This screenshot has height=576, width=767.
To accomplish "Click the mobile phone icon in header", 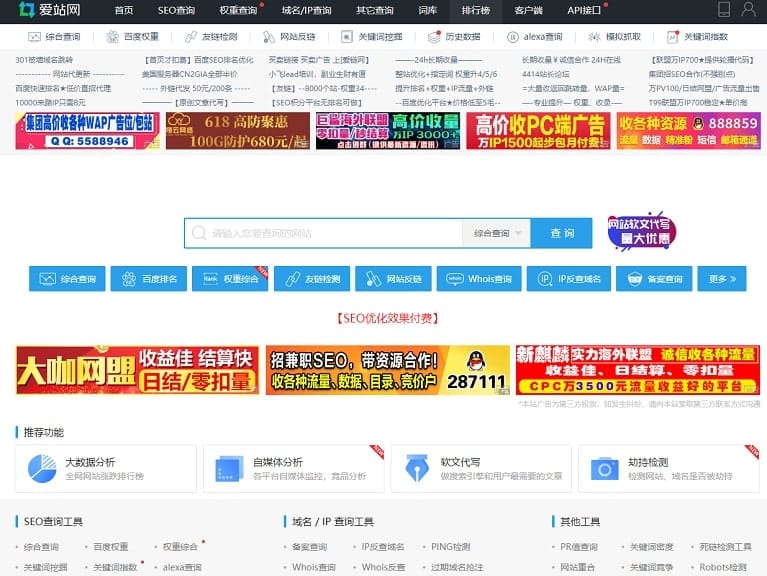I will [x=724, y=10].
